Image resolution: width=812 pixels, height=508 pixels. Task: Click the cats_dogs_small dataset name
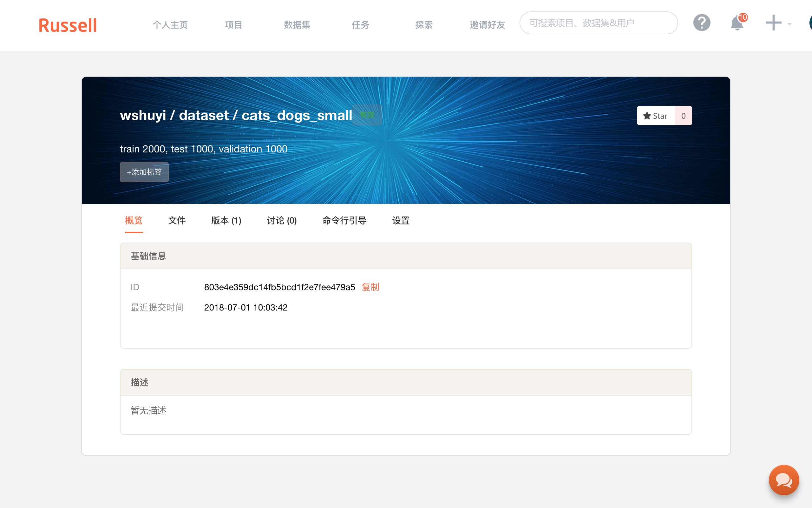297,115
